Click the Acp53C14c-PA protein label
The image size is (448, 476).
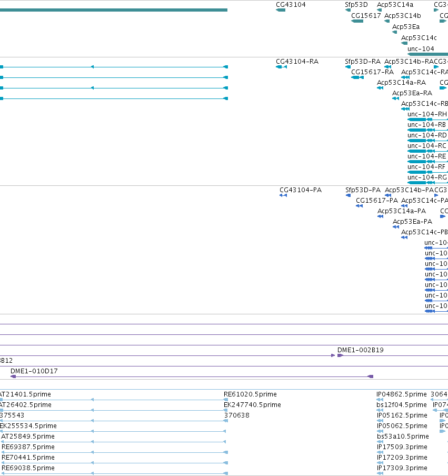point(424,201)
